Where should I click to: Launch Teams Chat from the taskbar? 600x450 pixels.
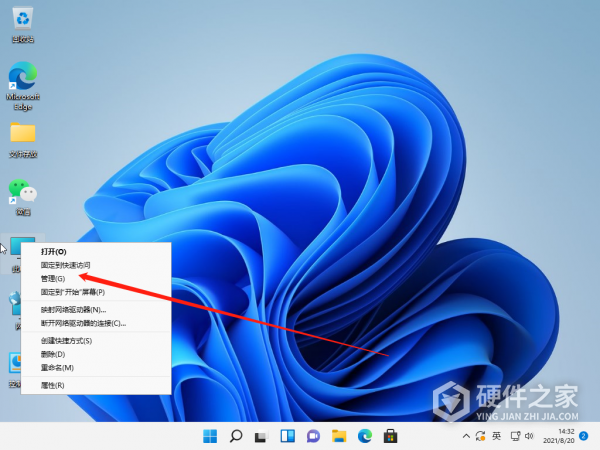pos(313,436)
